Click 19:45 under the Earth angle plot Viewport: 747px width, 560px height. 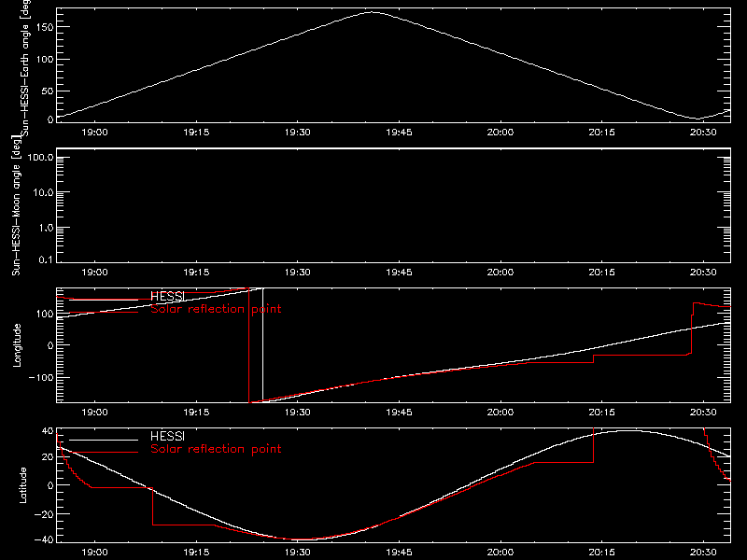click(x=400, y=132)
